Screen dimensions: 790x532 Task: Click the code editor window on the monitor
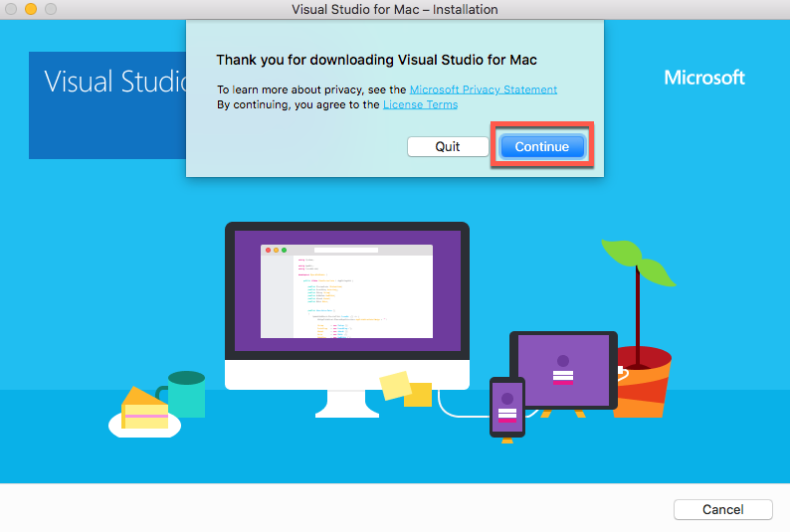click(x=346, y=290)
